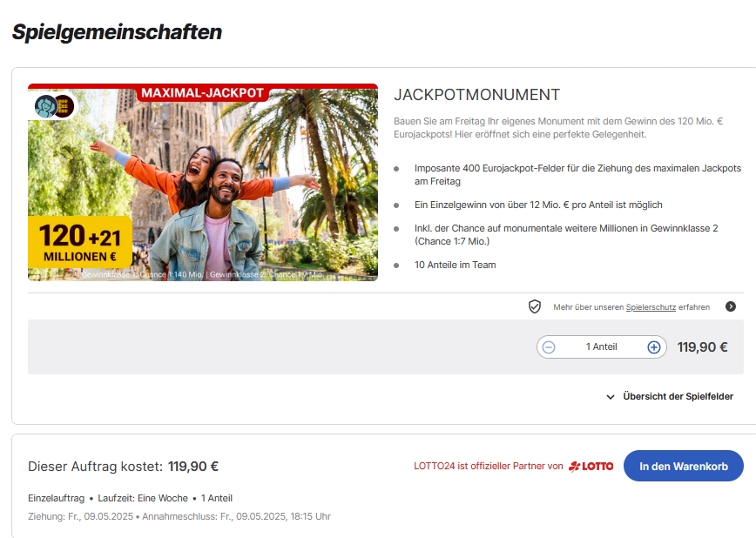Click the 120+21 Millionen yellow badge
Screen dimensions: 756x538
pyautogui.click(x=80, y=242)
